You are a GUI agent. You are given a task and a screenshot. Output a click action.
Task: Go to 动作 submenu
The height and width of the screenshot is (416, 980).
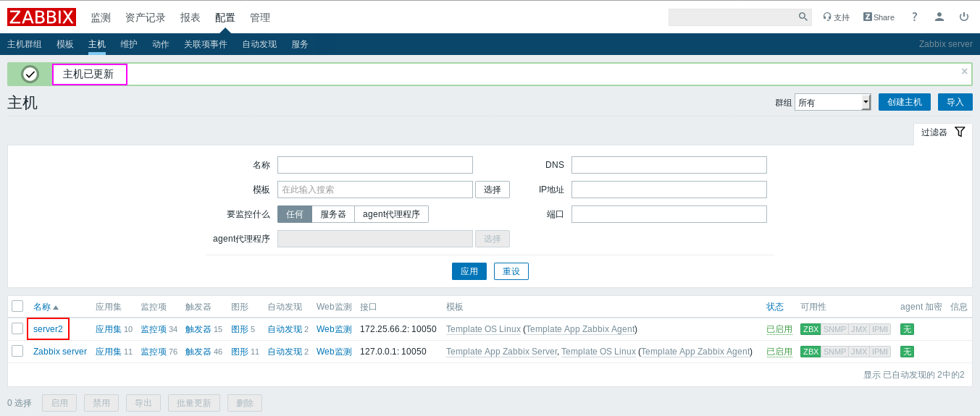tap(161, 44)
